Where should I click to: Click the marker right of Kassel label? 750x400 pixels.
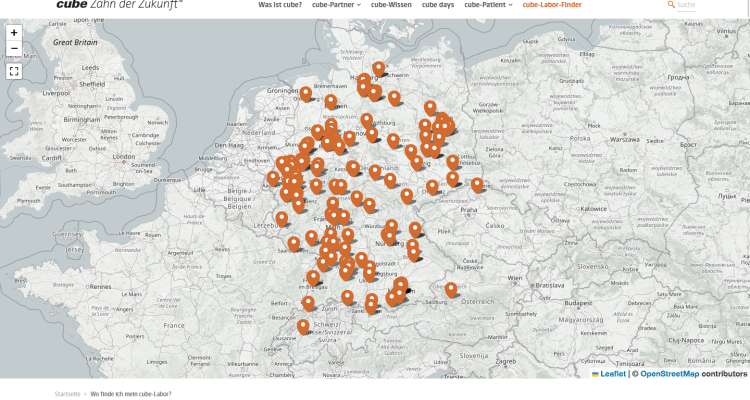point(353,168)
